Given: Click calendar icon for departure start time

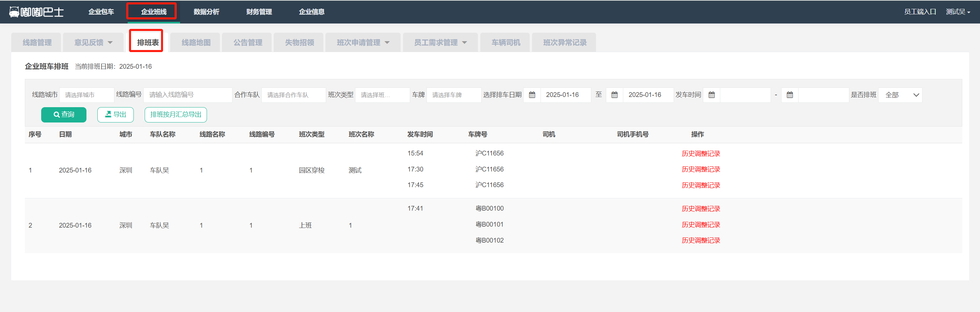Looking at the screenshot, I should click(711, 95).
